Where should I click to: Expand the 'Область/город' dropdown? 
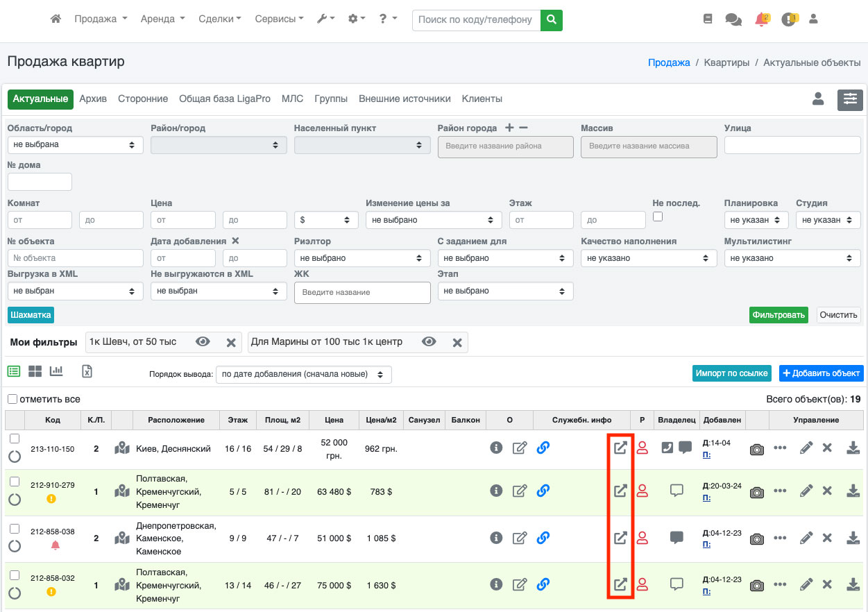click(x=75, y=145)
